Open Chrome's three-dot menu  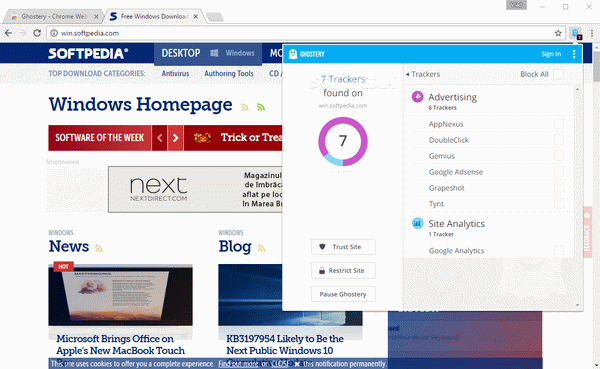pyautogui.click(x=592, y=33)
